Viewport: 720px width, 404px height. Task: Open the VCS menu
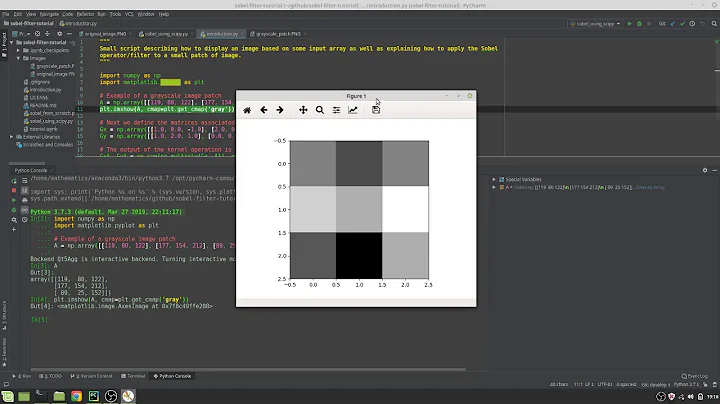pyautogui.click(x=129, y=14)
